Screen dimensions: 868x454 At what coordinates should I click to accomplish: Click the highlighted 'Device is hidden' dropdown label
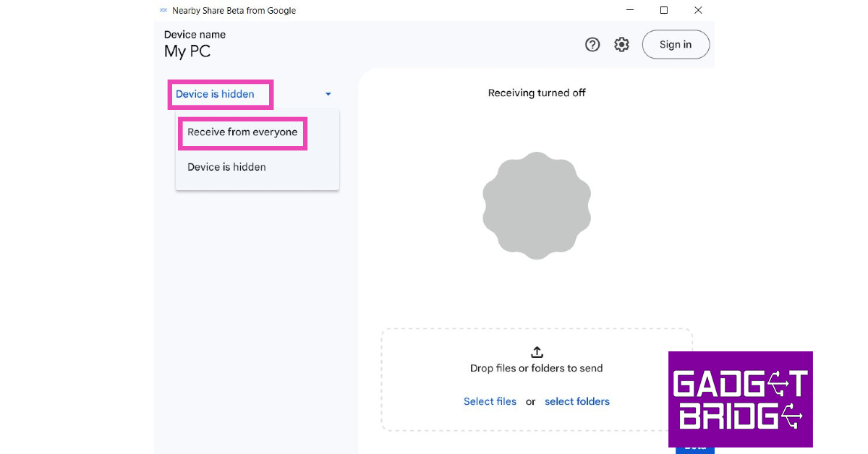(216, 94)
